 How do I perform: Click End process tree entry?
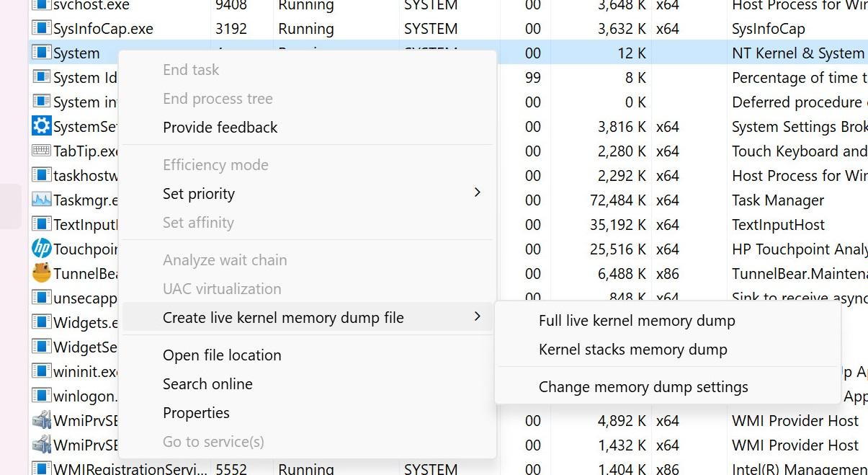pyautogui.click(x=308, y=99)
